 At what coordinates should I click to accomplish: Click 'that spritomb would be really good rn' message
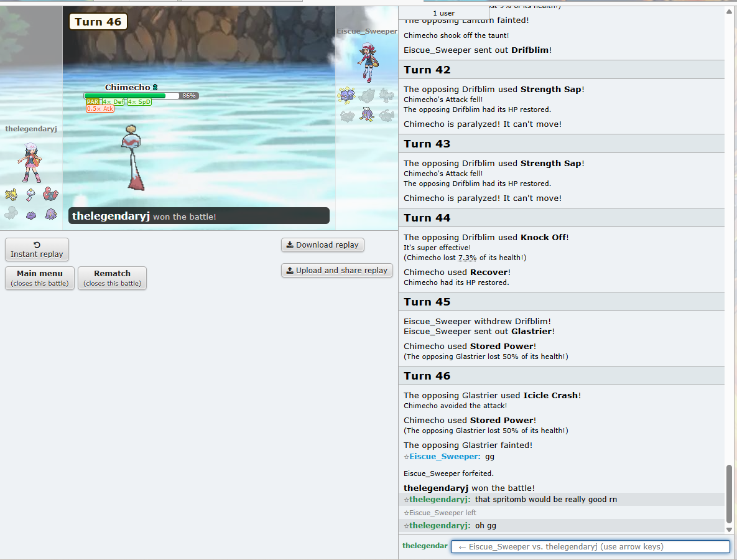[545, 500]
